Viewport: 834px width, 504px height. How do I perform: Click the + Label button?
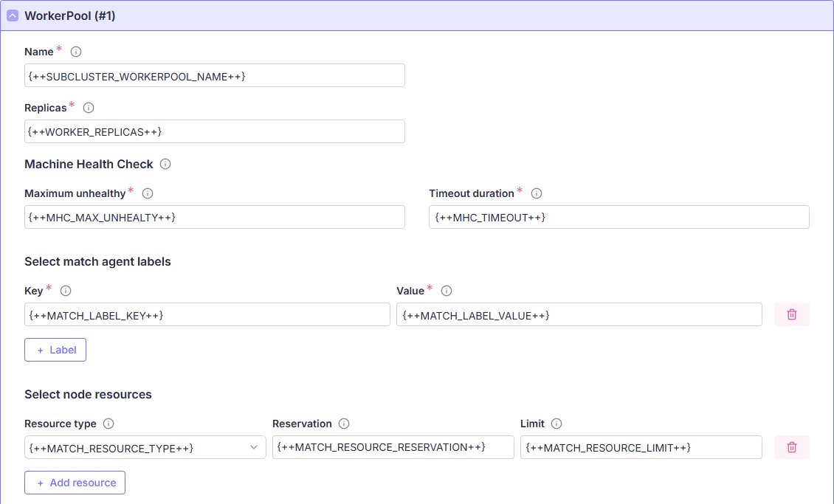pos(55,350)
